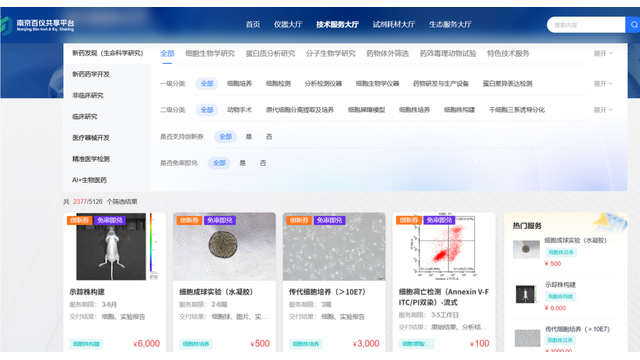The width and height of the screenshot is (640, 360).
Task: Select 全部 in 二级分类 filter
Action: click(x=207, y=110)
